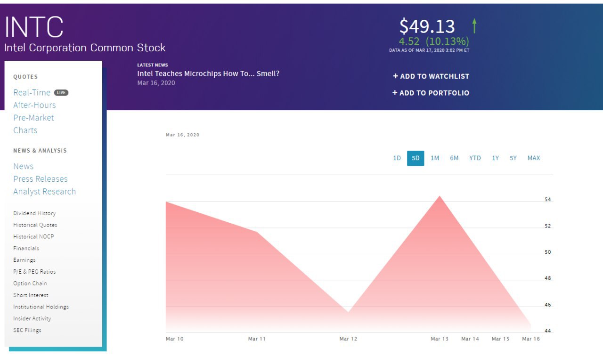Image resolution: width=603 pixels, height=364 pixels.
Task: Switch chart to 6M range
Action: point(454,158)
